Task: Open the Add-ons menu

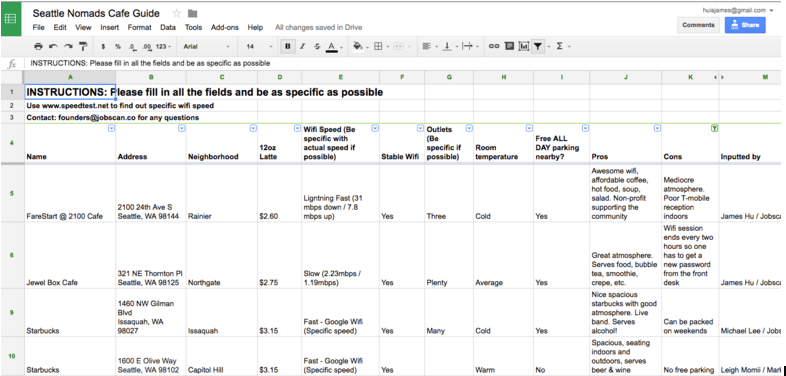Action: click(225, 28)
